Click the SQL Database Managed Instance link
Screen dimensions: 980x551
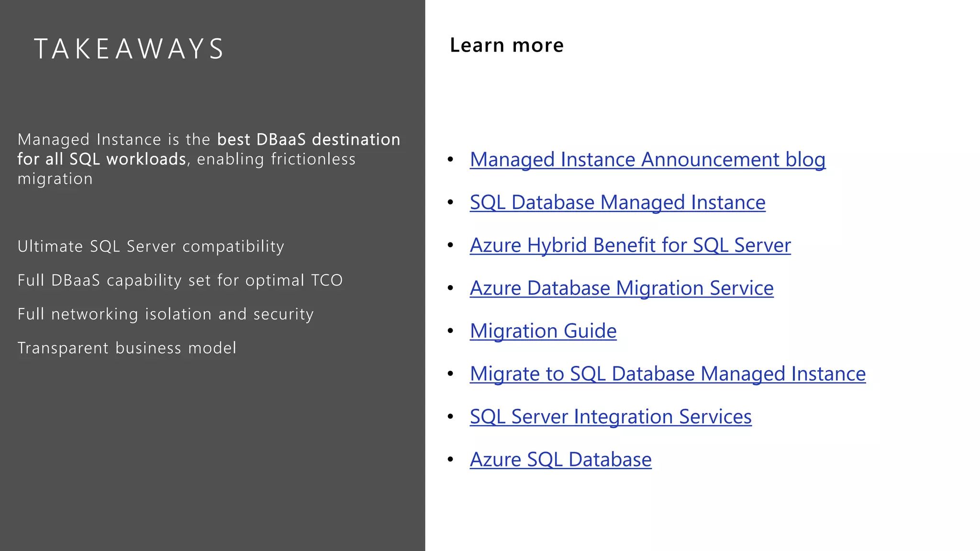click(617, 203)
